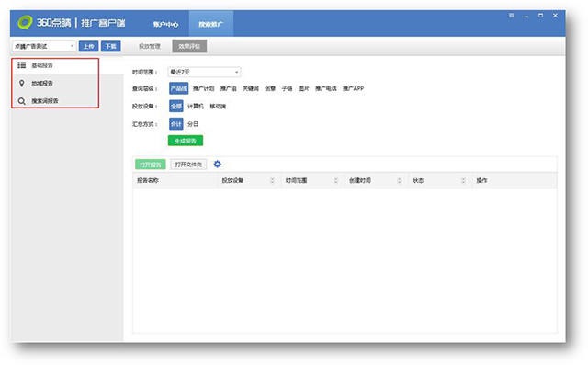
Task: Choose 全部 for delivery device
Action: (x=175, y=106)
